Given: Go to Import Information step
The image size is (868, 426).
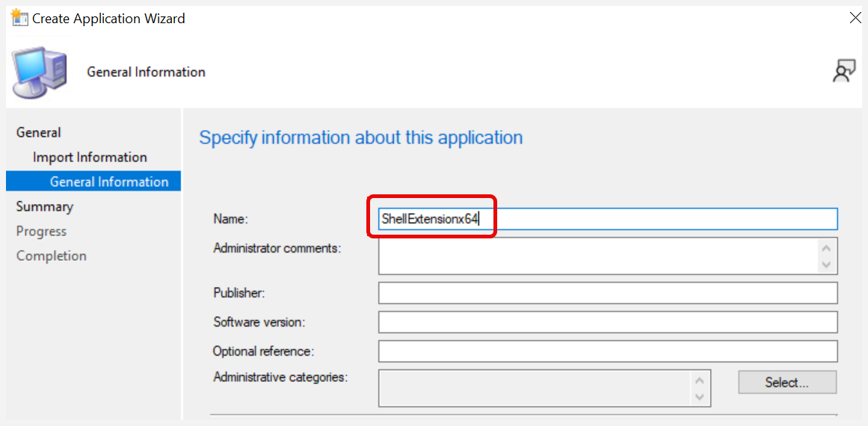Looking at the screenshot, I should 90,157.
